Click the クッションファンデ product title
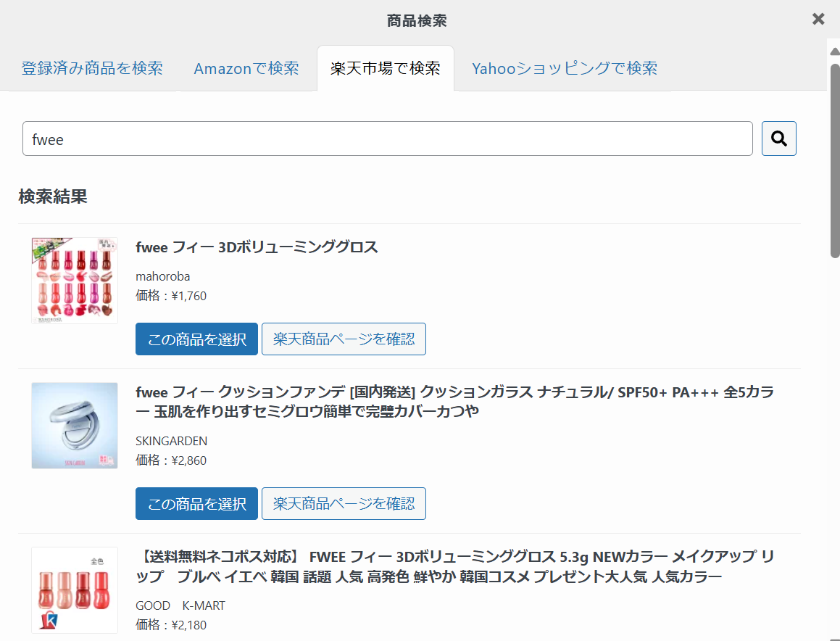Image resolution: width=840 pixels, height=641 pixels. coord(455,402)
